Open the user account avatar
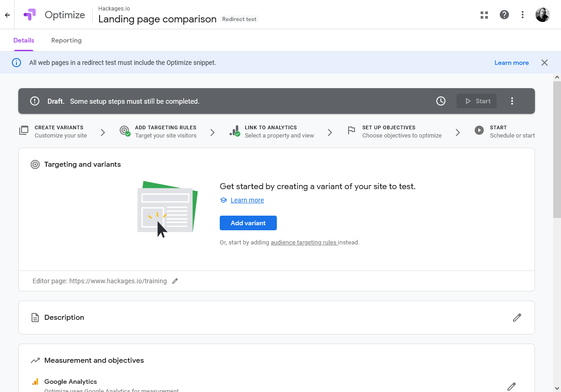 point(543,15)
